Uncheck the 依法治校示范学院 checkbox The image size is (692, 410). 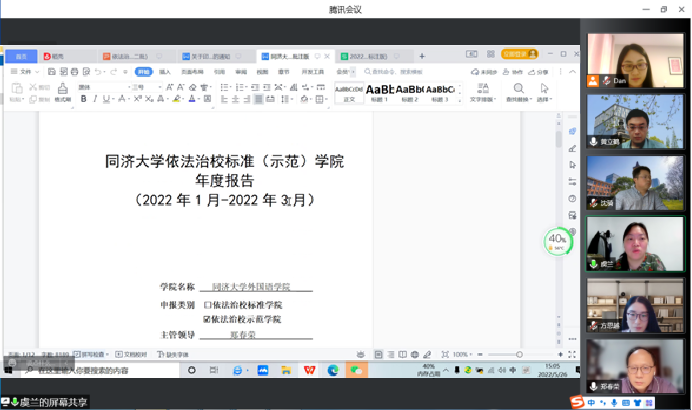[207, 319]
